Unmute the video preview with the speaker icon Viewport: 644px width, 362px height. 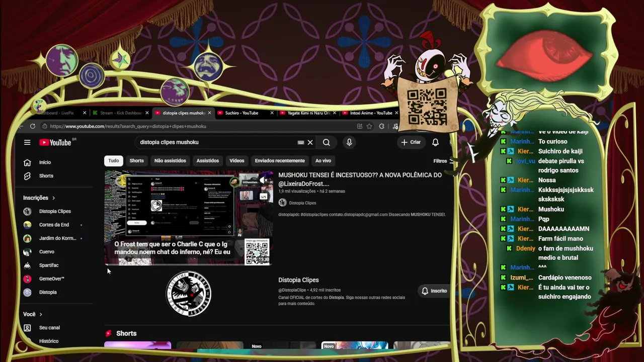(x=263, y=180)
